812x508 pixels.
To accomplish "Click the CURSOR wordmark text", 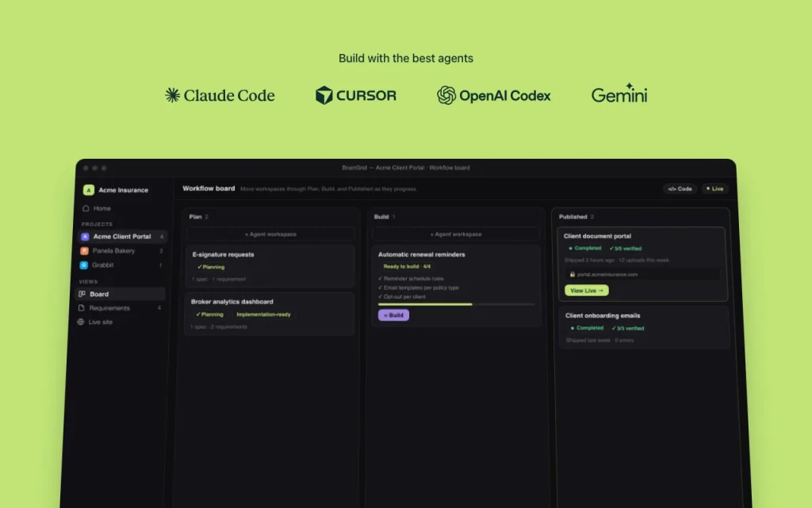I will [x=366, y=96].
